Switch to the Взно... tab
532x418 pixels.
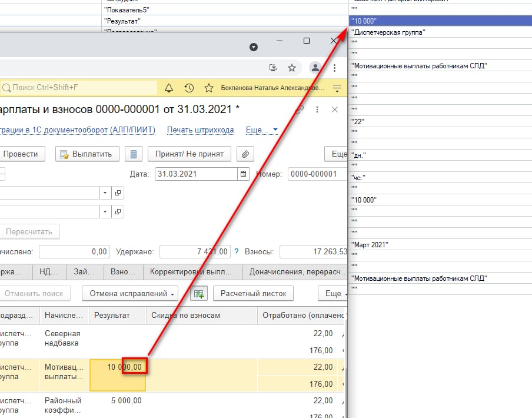click(123, 272)
